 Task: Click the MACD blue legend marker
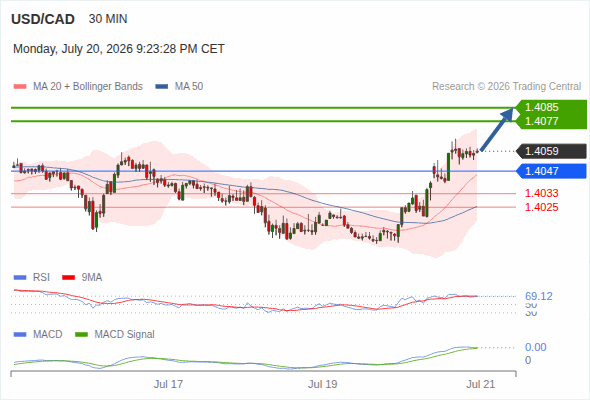[x=20, y=335]
